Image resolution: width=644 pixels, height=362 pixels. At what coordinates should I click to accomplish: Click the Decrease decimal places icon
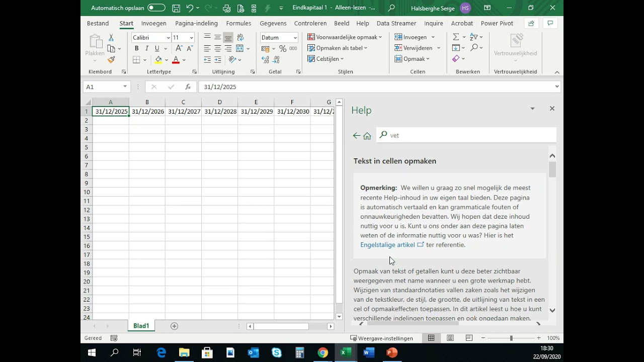point(276,59)
